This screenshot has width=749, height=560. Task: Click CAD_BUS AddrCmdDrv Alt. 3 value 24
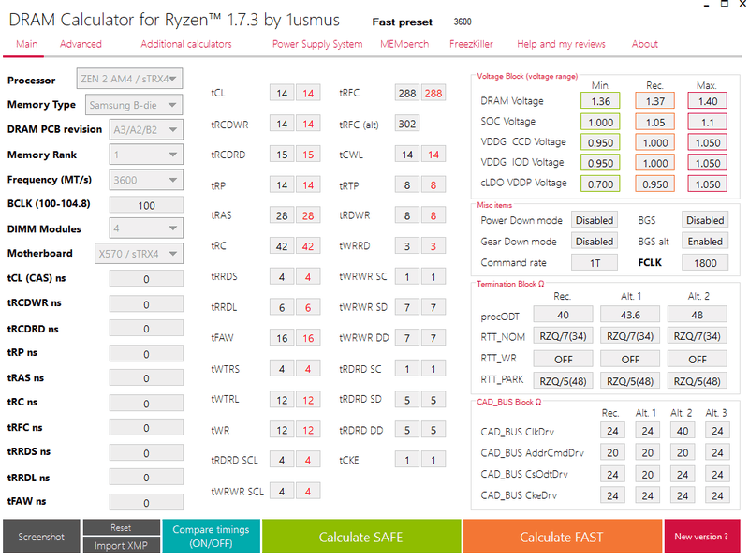[717, 452]
